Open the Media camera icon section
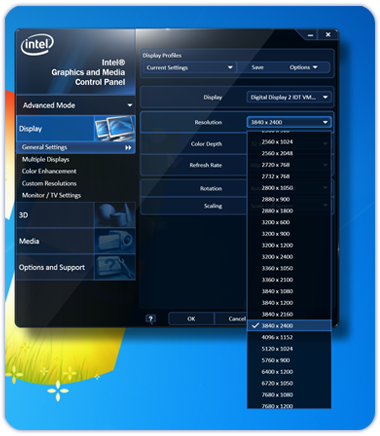 pyautogui.click(x=115, y=241)
